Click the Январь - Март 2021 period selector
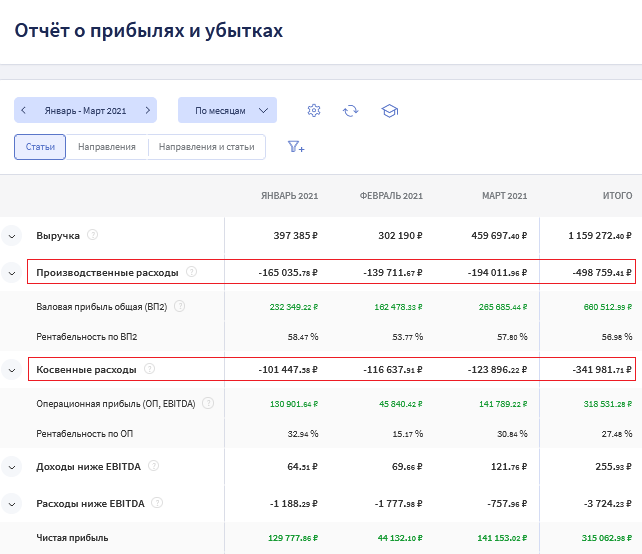 pyautogui.click(x=85, y=110)
